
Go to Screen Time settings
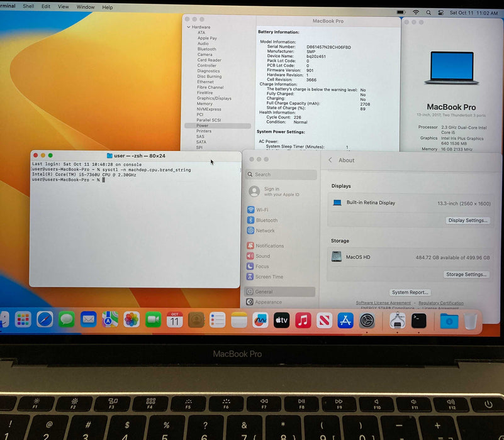(269, 277)
